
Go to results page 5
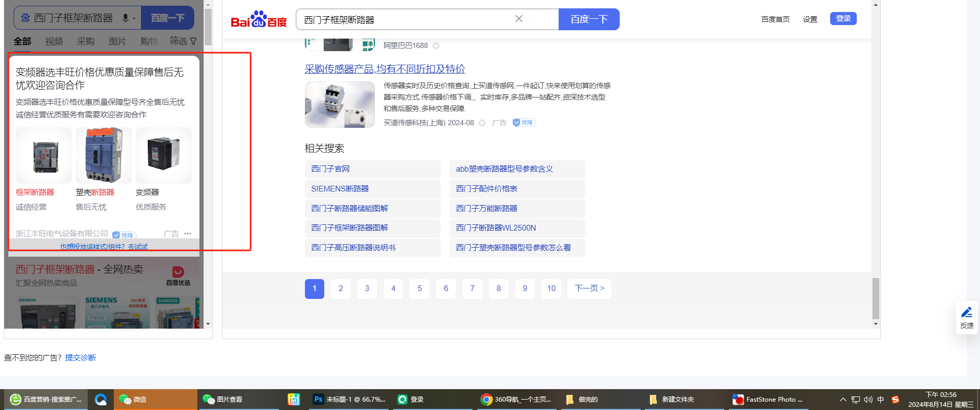[419, 288]
